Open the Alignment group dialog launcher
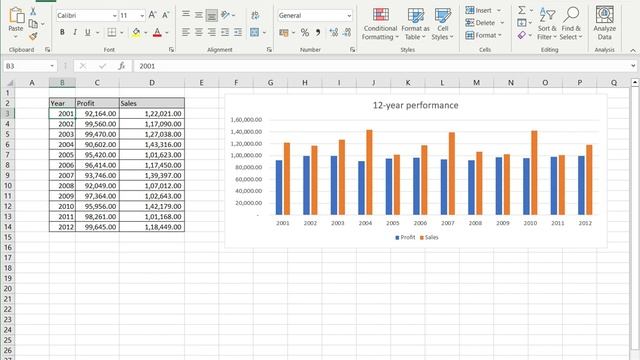This screenshot has width=640, height=360. [x=269, y=49]
